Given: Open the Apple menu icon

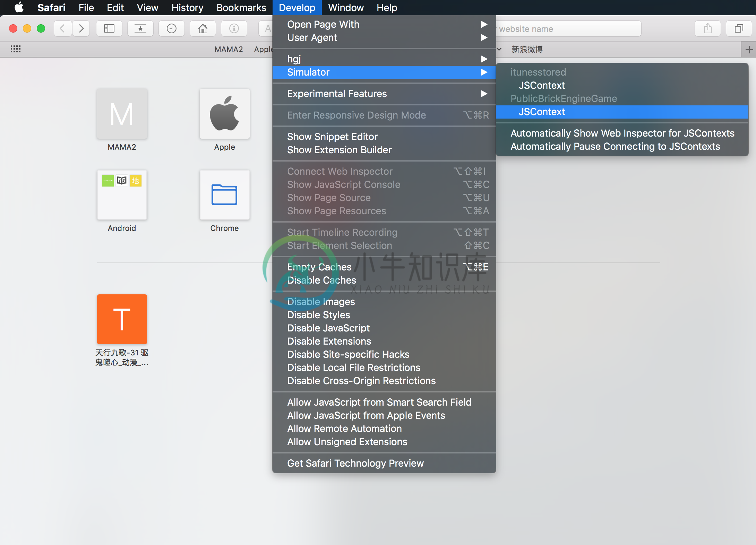Looking at the screenshot, I should (19, 7).
